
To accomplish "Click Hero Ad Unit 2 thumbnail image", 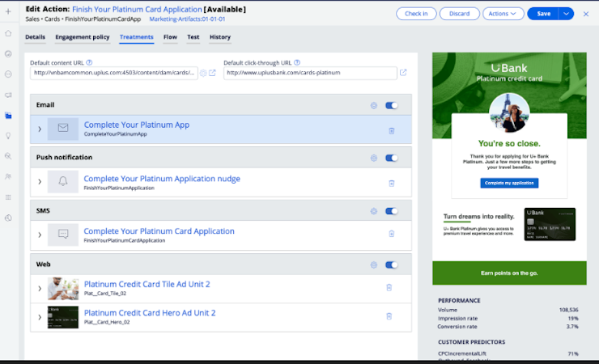I will 63,317.
